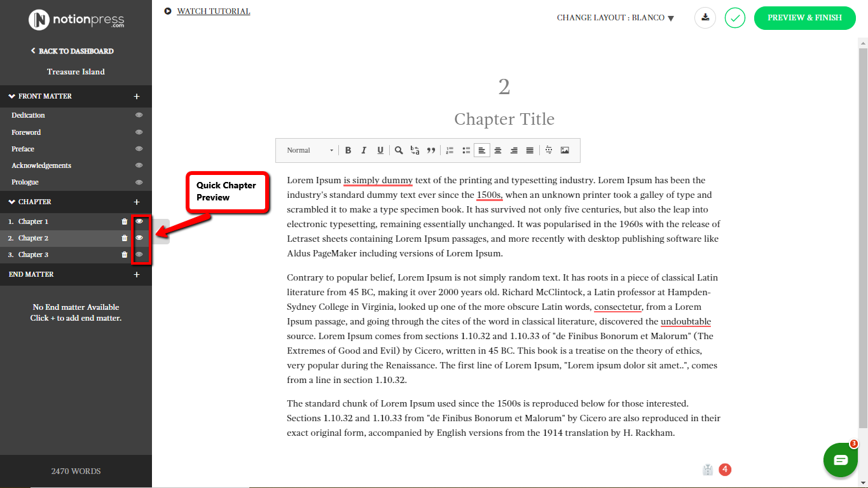The height and width of the screenshot is (488, 868).
Task: Select Foreword in the sidebar
Action: click(26, 132)
